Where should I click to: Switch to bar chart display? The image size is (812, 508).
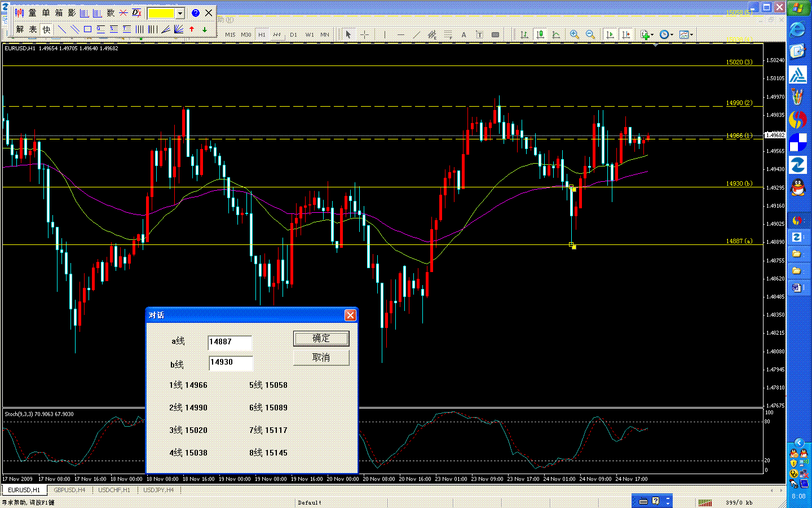tap(524, 35)
